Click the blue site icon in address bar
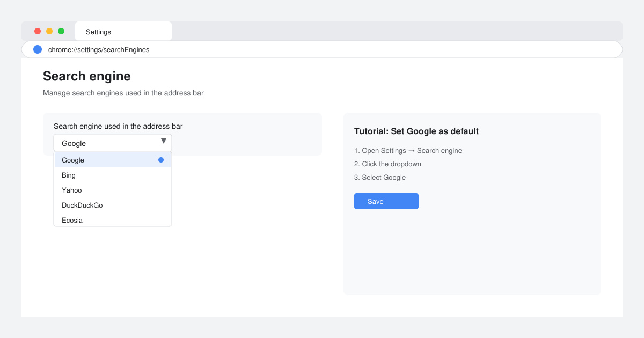This screenshot has width=644, height=338. point(38,49)
